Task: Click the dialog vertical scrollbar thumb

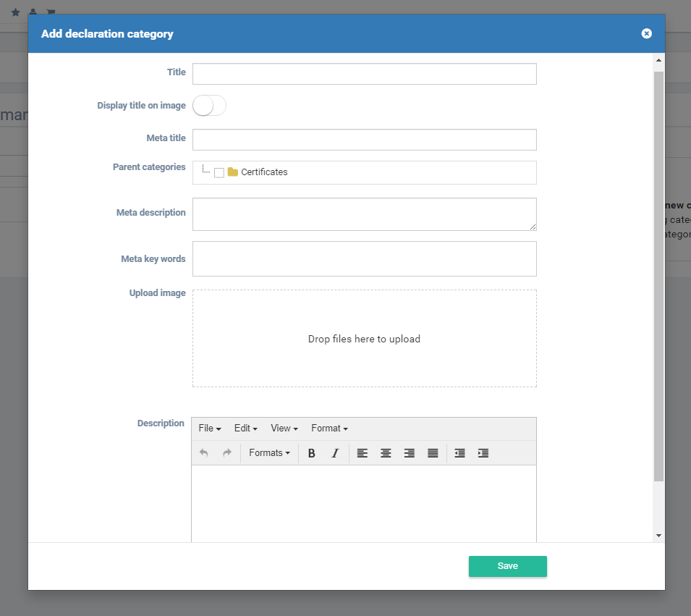Action: [x=659, y=277]
